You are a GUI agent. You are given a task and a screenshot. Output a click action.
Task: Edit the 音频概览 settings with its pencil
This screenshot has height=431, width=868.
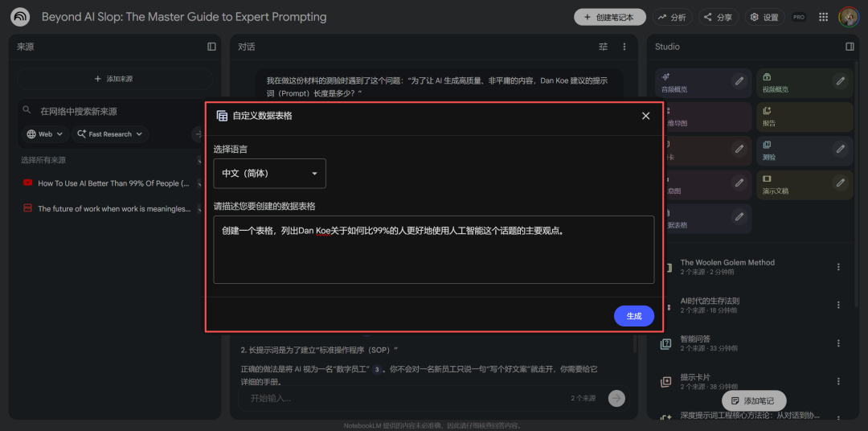739,81
